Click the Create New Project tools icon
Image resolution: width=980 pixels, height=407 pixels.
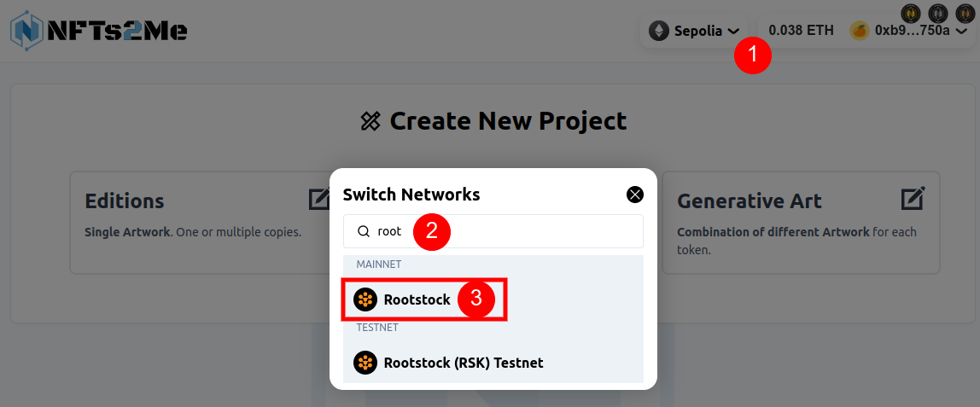coord(370,121)
